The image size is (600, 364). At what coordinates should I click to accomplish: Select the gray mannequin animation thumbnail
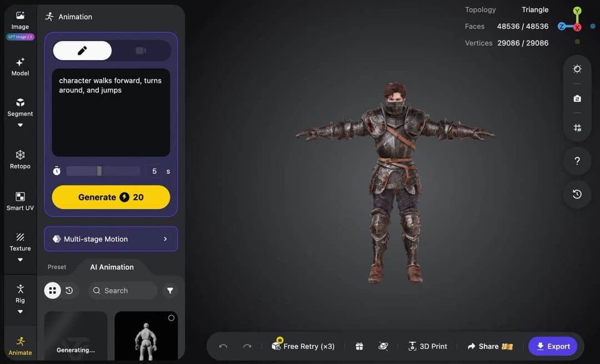pos(146,336)
